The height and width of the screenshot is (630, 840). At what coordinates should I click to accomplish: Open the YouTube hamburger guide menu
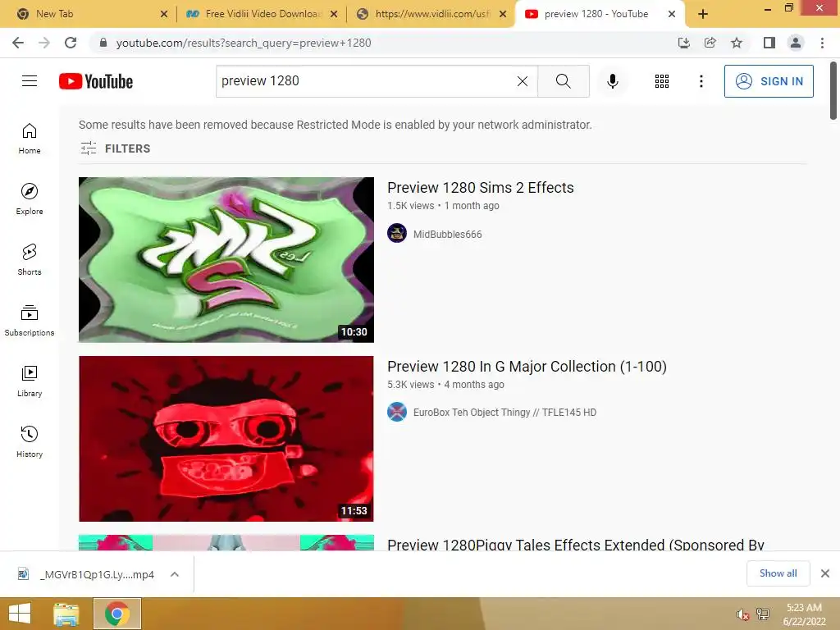[30, 81]
